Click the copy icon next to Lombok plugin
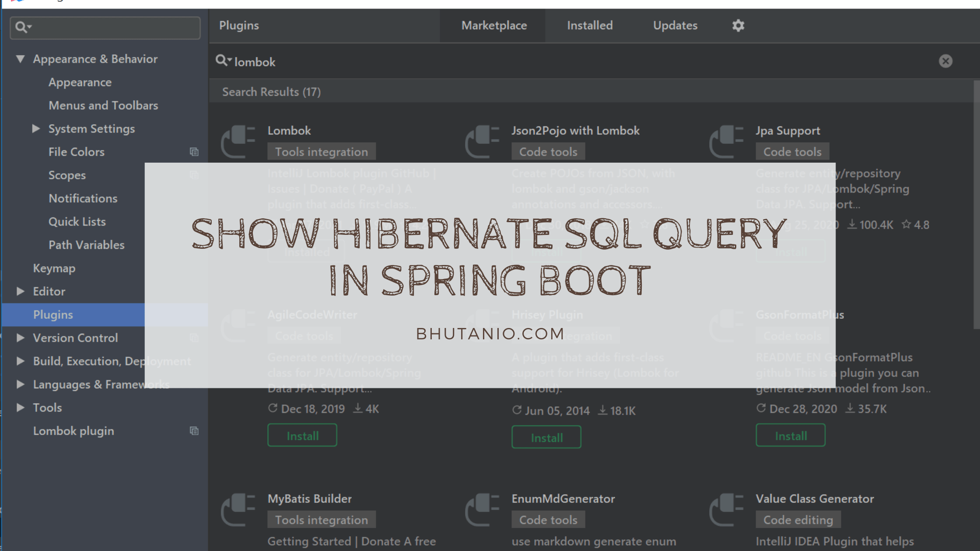Viewport: 980px width, 551px height. tap(194, 431)
